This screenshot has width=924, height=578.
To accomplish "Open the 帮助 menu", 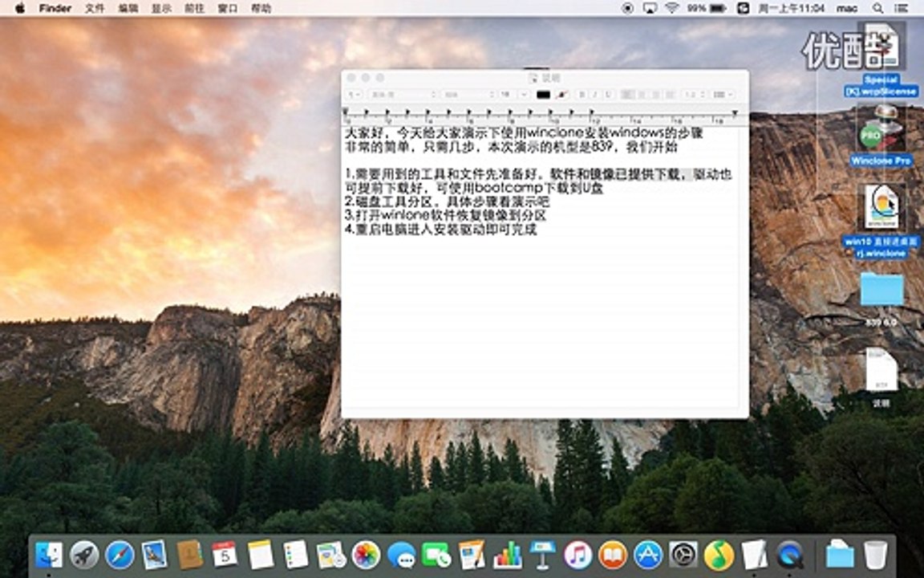I will pyautogui.click(x=261, y=8).
